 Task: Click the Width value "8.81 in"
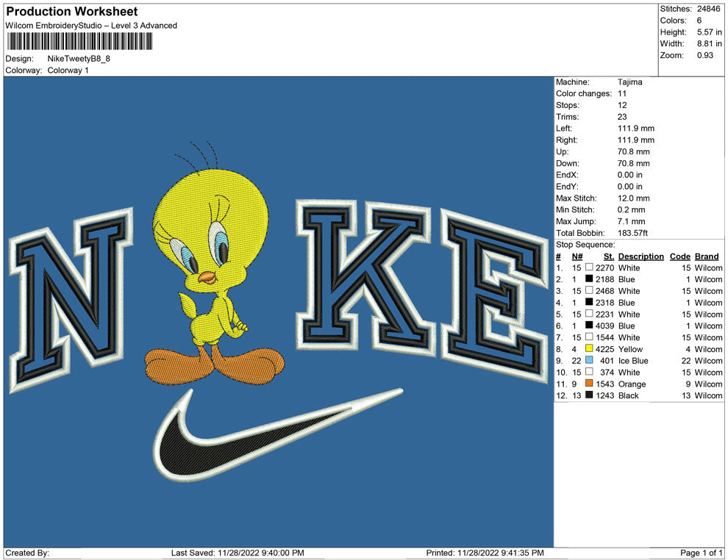point(709,43)
